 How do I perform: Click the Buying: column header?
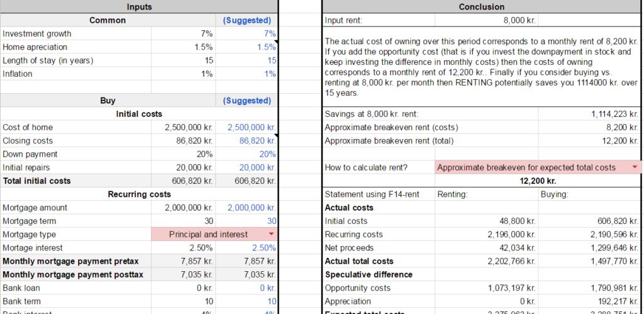coord(589,194)
